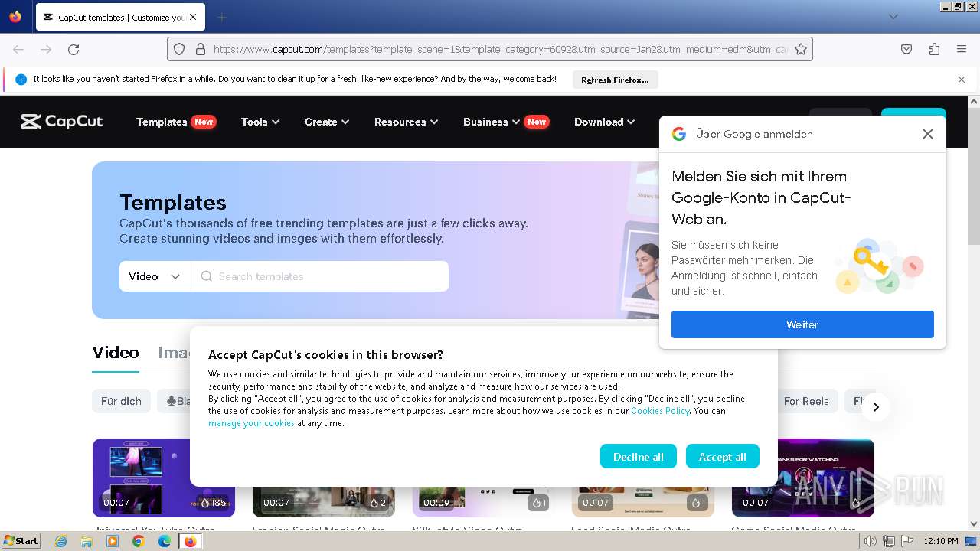
Task: Bookmark this page with the star icon
Action: pyautogui.click(x=801, y=49)
